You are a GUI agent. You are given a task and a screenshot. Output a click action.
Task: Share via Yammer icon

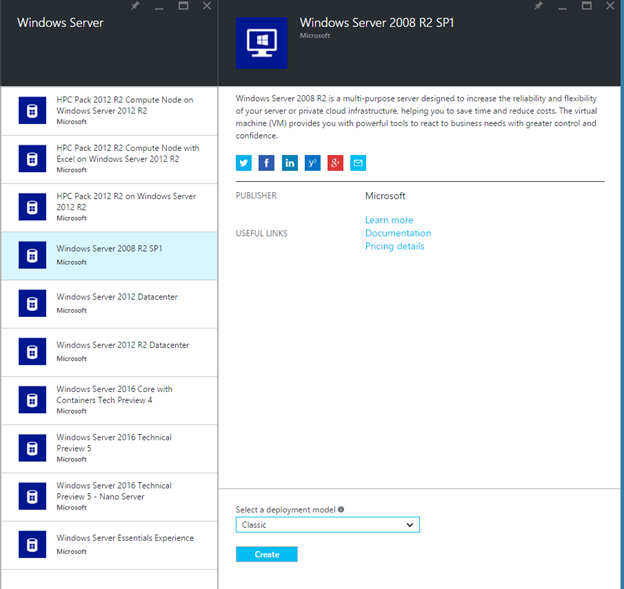[x=312, y=163]
